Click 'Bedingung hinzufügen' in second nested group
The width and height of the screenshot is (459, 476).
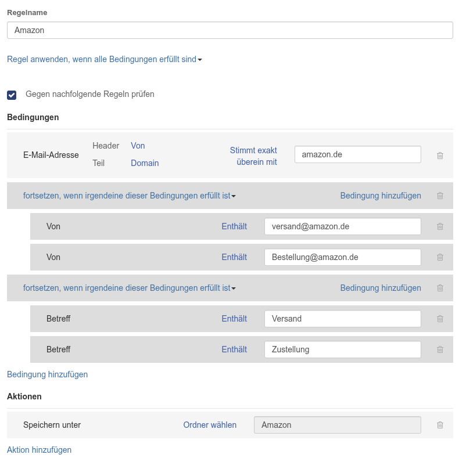pos(381,288)
